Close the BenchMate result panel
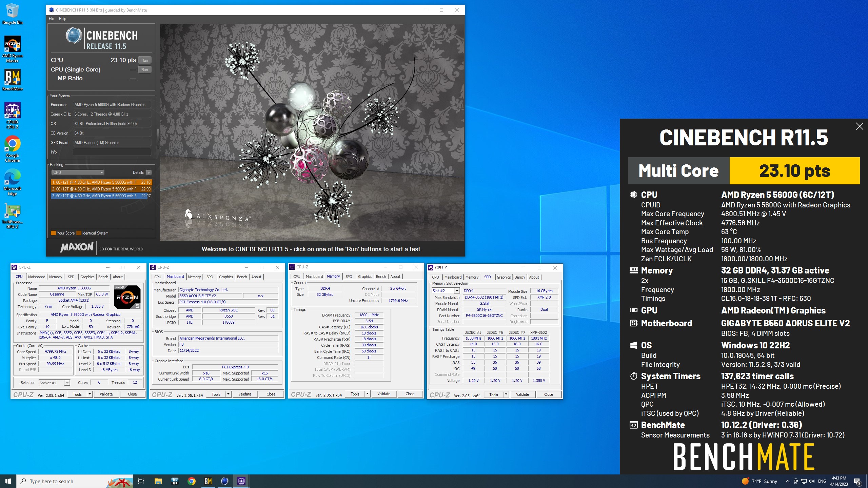Viewport: 868px width, 488px height. (x=859, y=126)
